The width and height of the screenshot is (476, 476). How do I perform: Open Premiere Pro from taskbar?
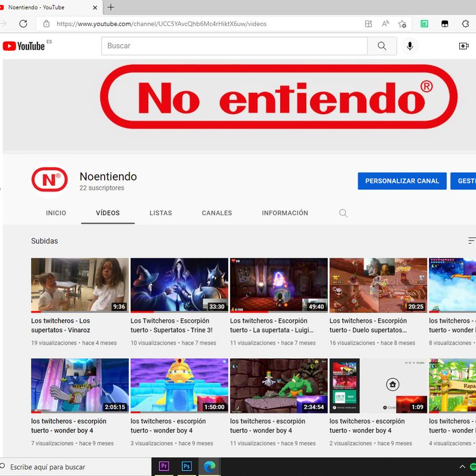164,466
